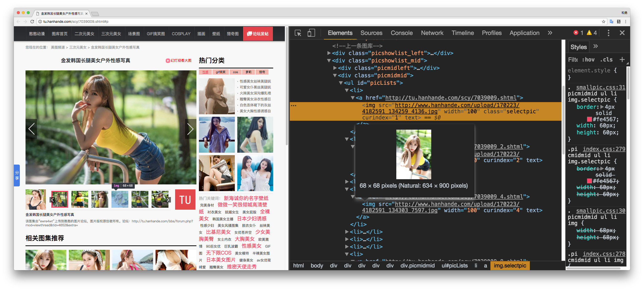
Task: Switch to the Console tab
Action: coord(402,33)
